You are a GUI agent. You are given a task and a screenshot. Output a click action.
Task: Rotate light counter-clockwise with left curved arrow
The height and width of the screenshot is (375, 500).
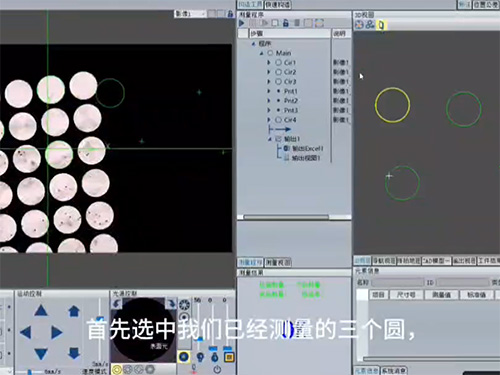[117, 304]
